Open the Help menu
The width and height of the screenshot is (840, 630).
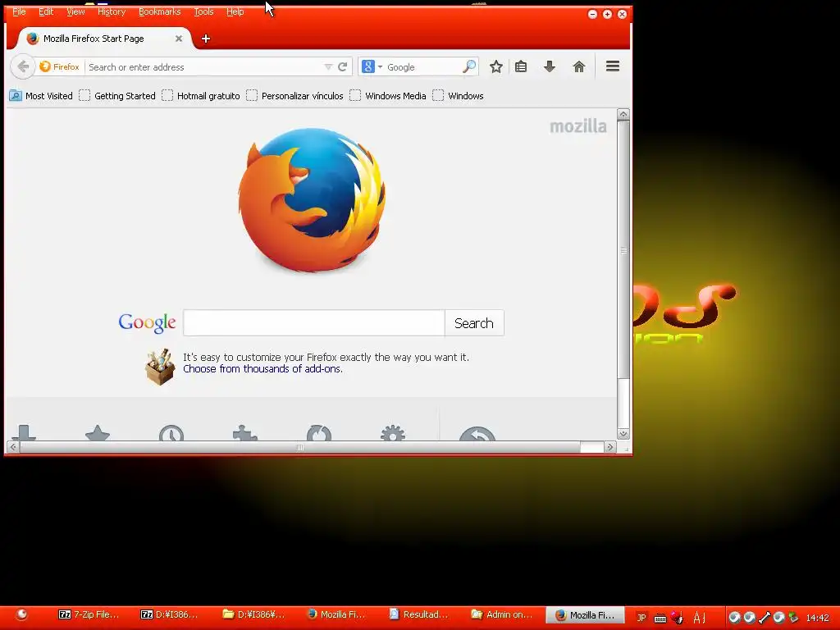[235, 11]
